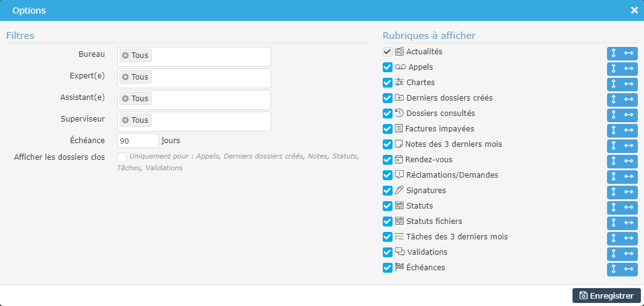
Task: Open the Assistant(e) filter dropdown
Action: [x=210, y=99]
